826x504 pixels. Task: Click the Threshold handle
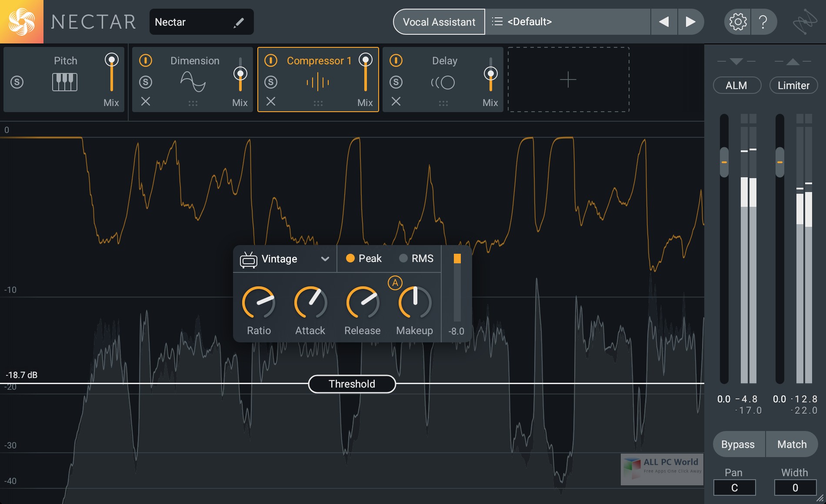[352, 384]
